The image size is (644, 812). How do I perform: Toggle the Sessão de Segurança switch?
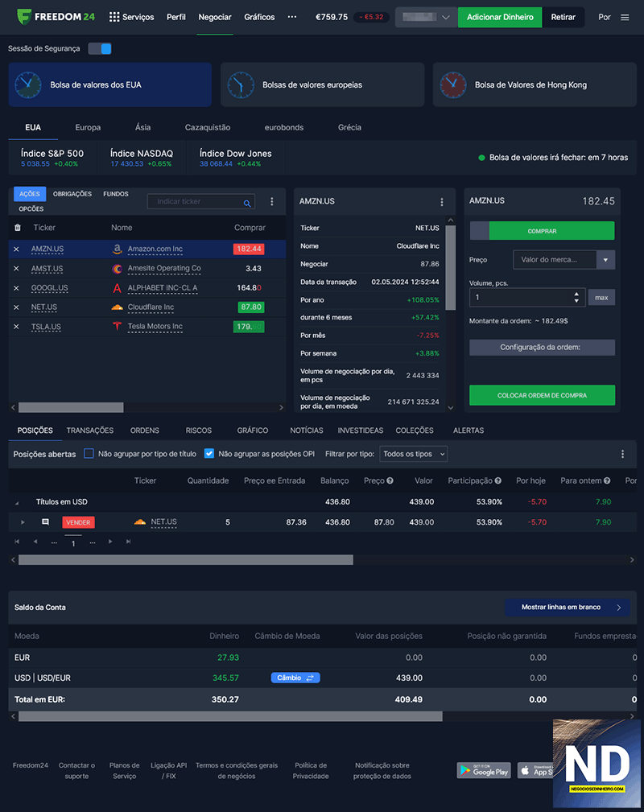(x=100, y=48)
